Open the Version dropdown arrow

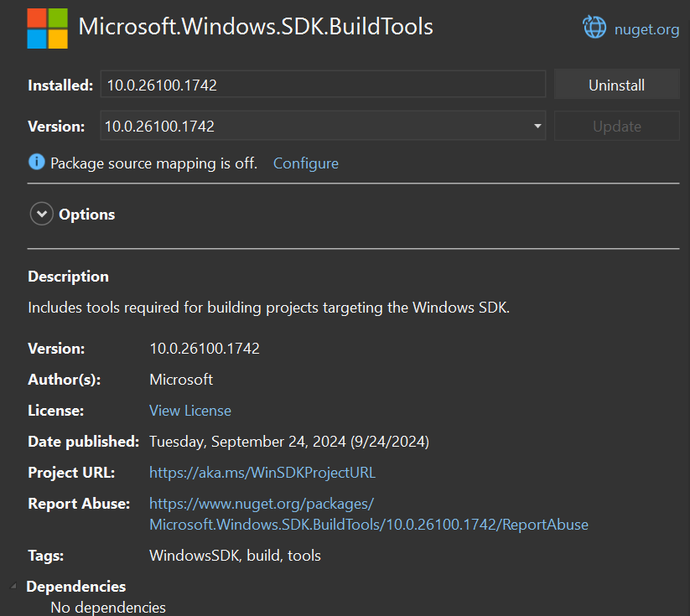pos(537,127)
